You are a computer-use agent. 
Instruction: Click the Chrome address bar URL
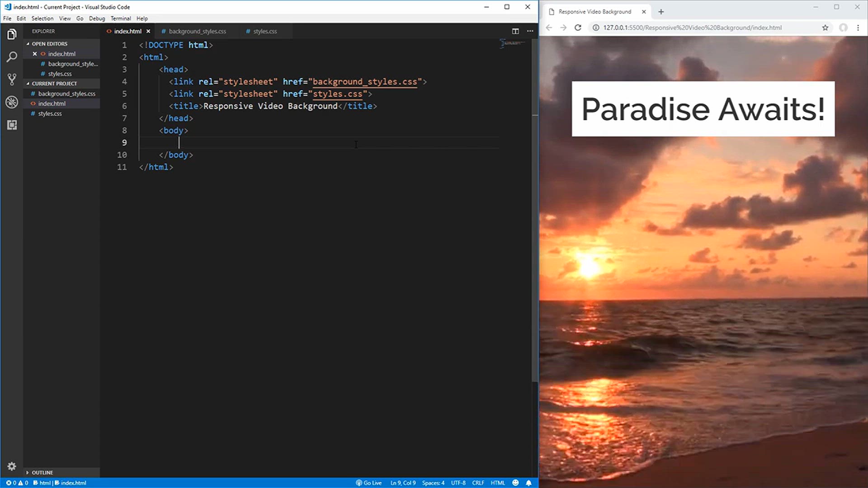[692, 28]
